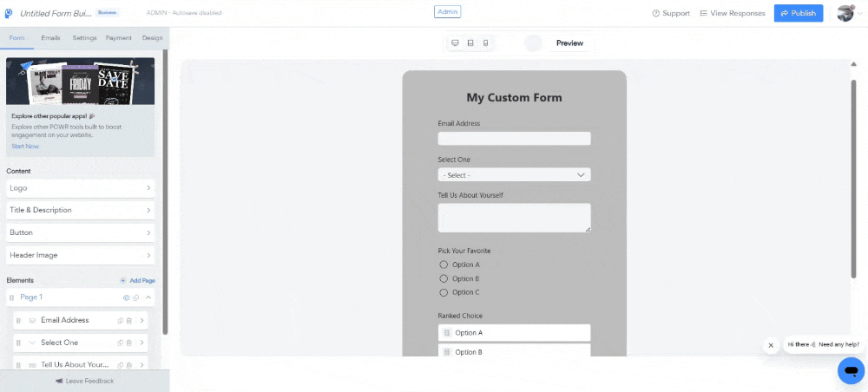Duplicate Page 1 icon
This screenshot has height=392, width=868.
(x=135, y=297)
